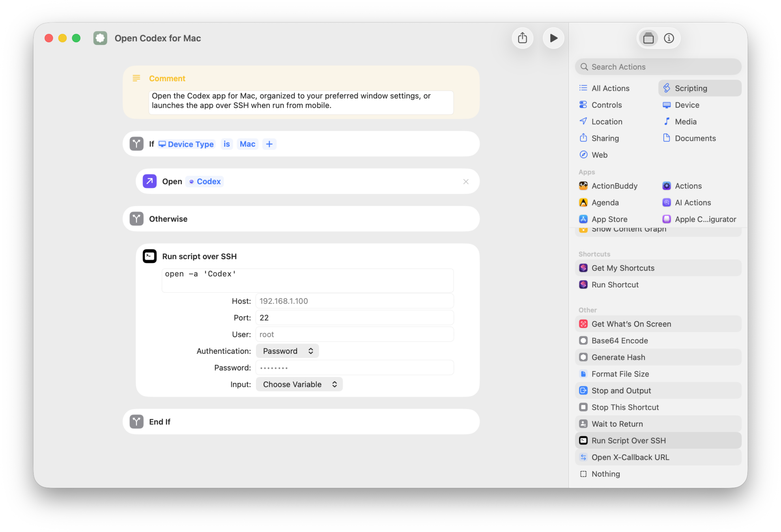Click the Comment action lines icon
Viewport: 781px width, 532px height.
[x=136, y=78]
